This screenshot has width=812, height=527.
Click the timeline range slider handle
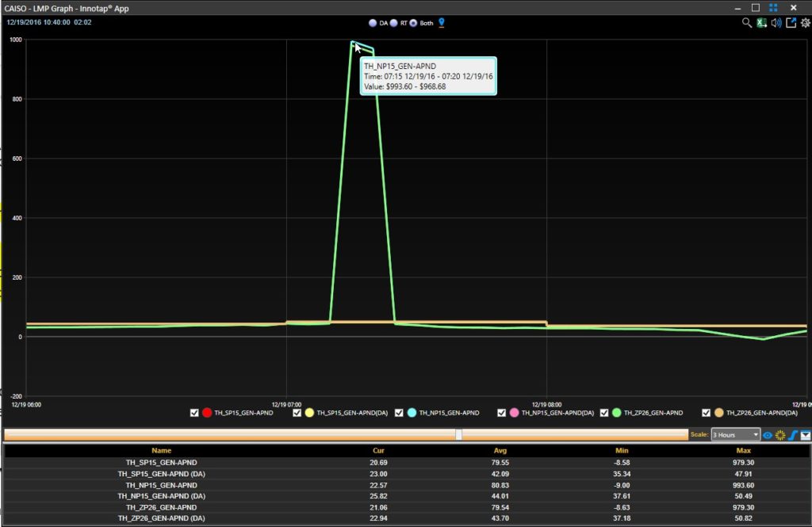[x=459, y=435]
